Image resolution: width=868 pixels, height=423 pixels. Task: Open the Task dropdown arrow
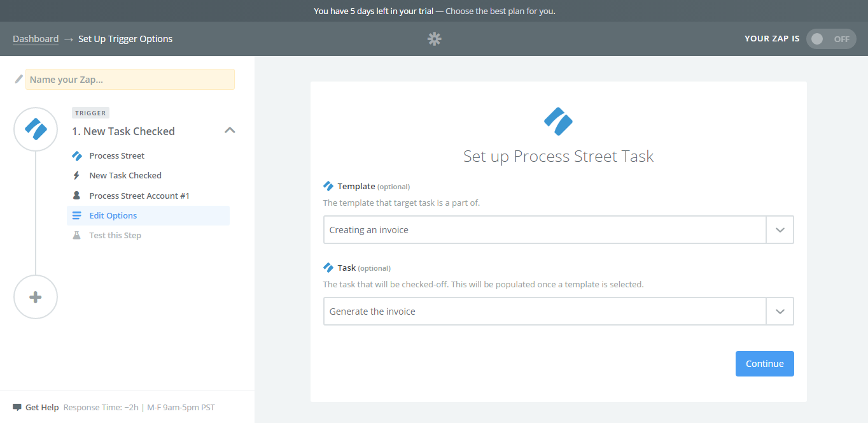pyautogui.click(x=780, y=312)
